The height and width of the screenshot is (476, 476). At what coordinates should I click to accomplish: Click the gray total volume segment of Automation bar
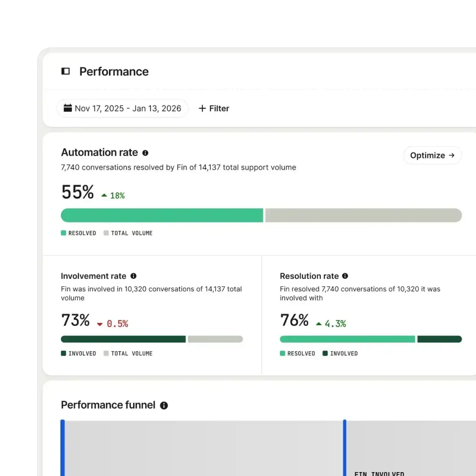(364, 215)
